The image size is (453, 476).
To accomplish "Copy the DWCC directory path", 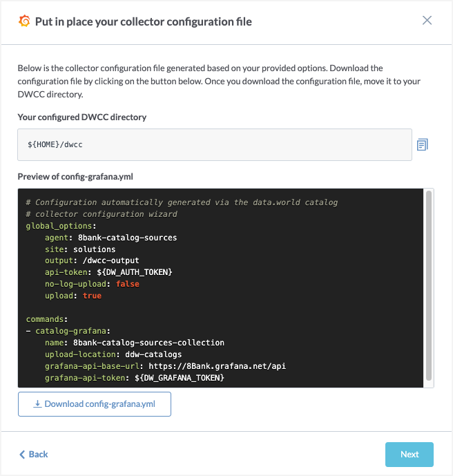I will pos(423,144).
